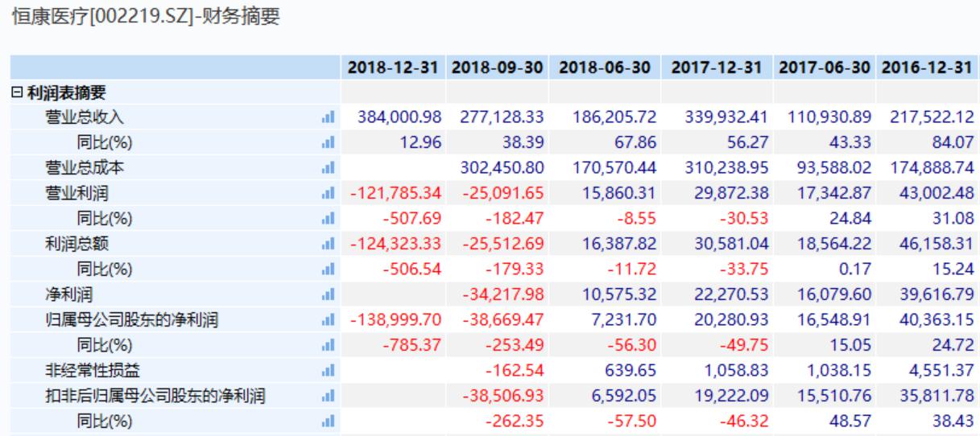Select the 2018-06-30 column header
980x436 pixels.
pyautogui.click(x=605, y=68)
